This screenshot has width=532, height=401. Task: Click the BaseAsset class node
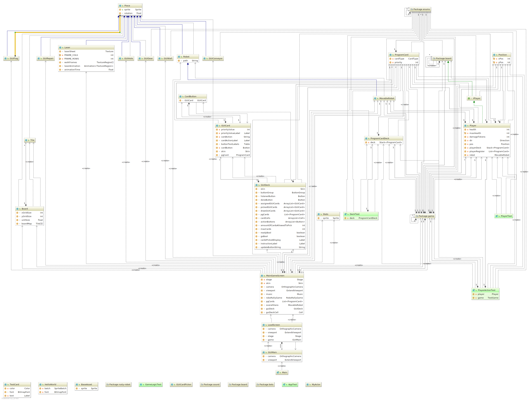point(86,386)
